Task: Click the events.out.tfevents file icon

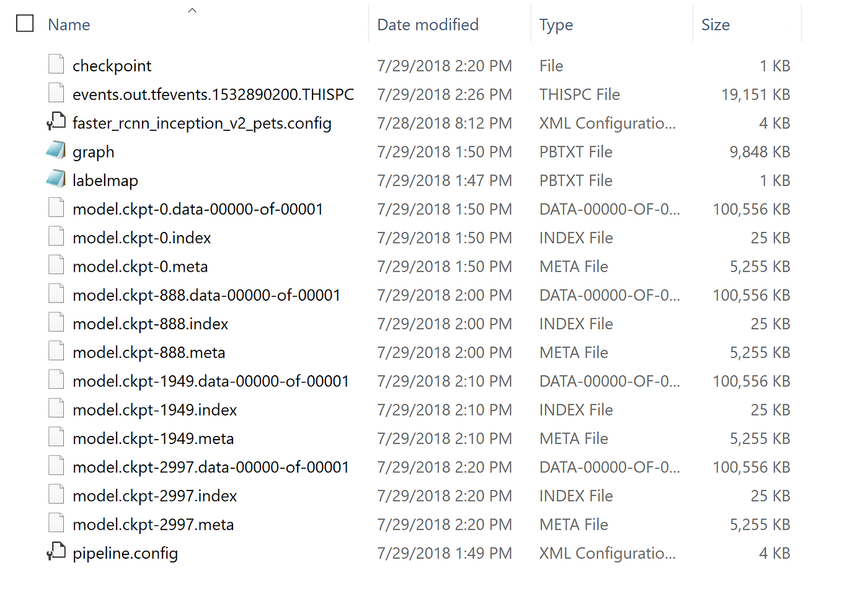Action: point(56,93)
